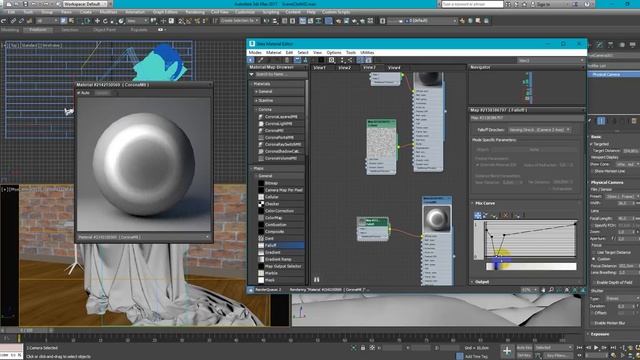
Task: Click the Configure Modifier Sets icon under modifier stack
Action: point(633,121)
